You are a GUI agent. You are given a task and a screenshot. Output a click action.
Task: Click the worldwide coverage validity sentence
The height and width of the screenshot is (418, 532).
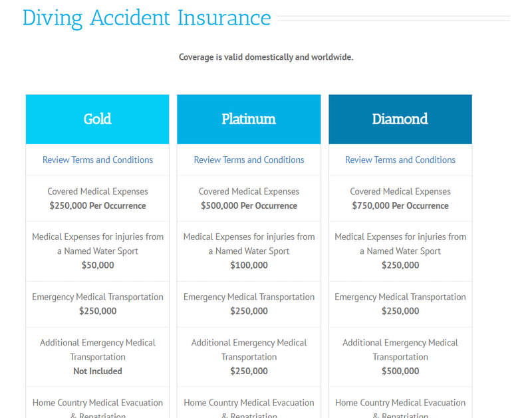pos(266,57)
